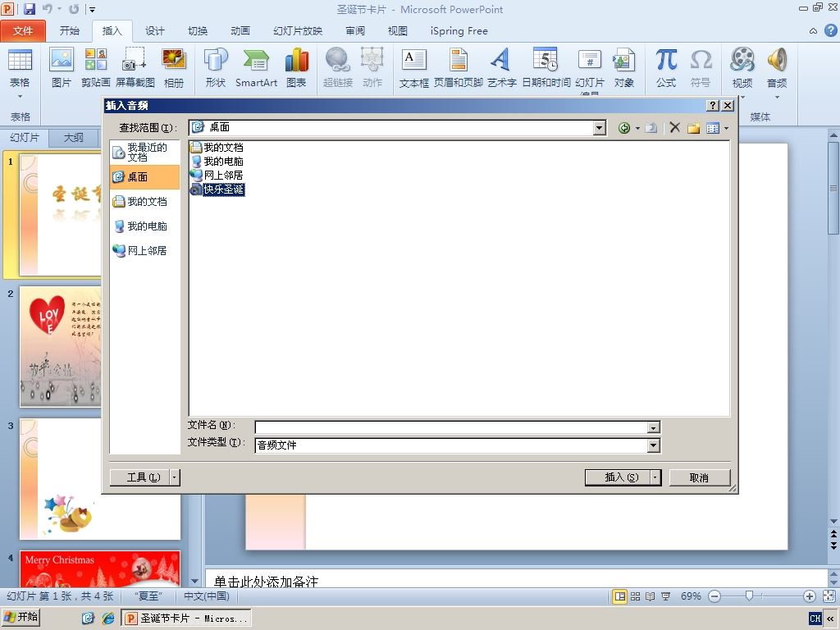This screenshot has height=630, width=840.
Task: Click in the 文件名 input field
Action: coord(451,427)
